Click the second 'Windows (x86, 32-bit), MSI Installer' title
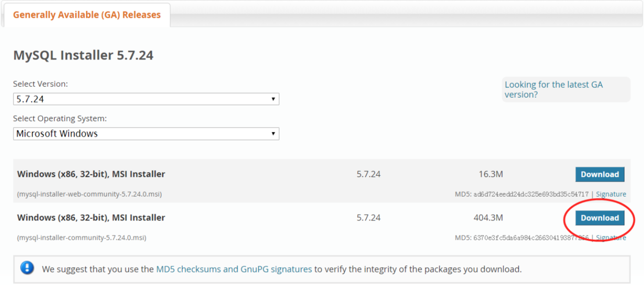The image size is (644, 285). tap(91, 218)
